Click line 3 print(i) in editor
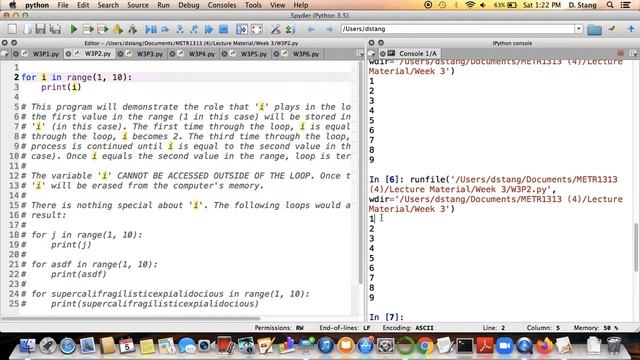Screen dimensions: 640x360 click(x=61, y=87)
